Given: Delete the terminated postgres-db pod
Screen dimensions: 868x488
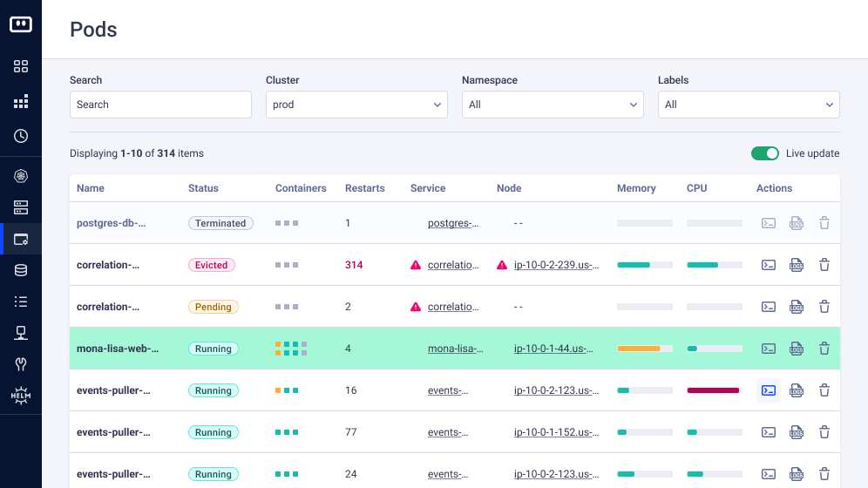Looking at the screenshot, I should 824,223.
